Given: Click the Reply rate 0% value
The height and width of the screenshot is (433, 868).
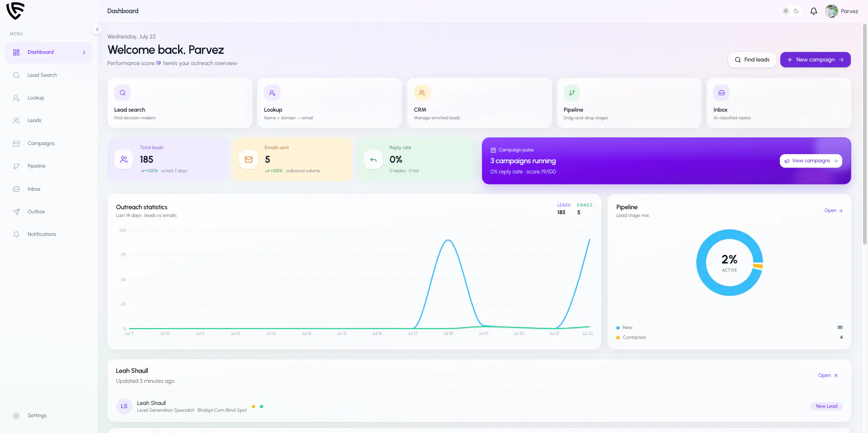Looking at the screenshot, I should (396, 160).
